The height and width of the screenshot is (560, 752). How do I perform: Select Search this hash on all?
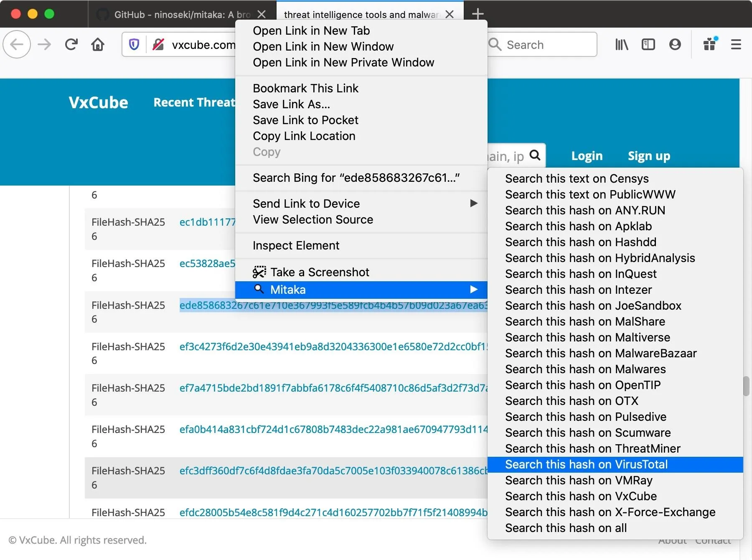[566, 528]
